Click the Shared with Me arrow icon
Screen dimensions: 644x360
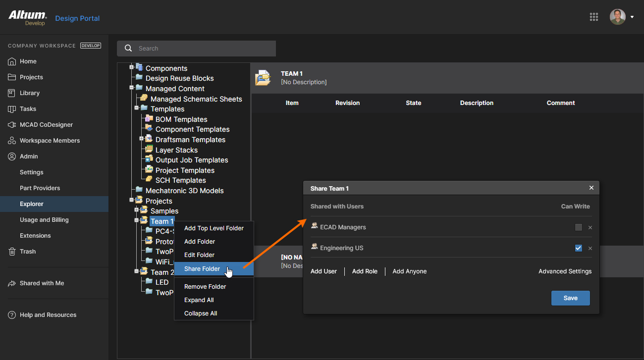pyautogui.click(x=12, y=283)
